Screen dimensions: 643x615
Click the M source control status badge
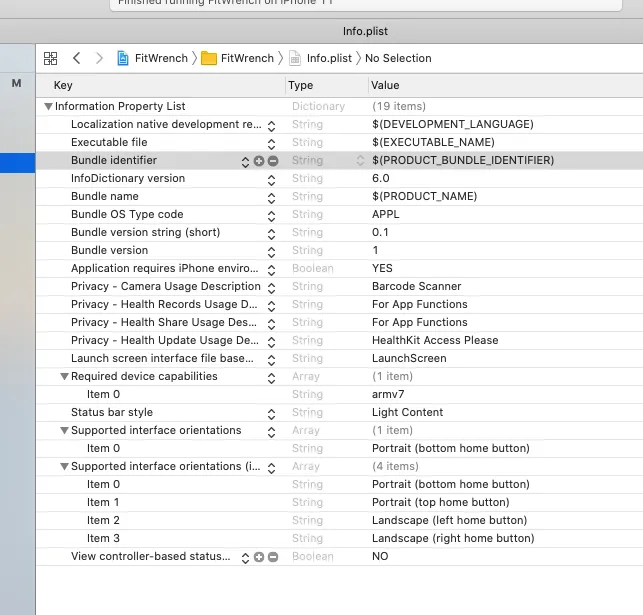coord(16,83)
